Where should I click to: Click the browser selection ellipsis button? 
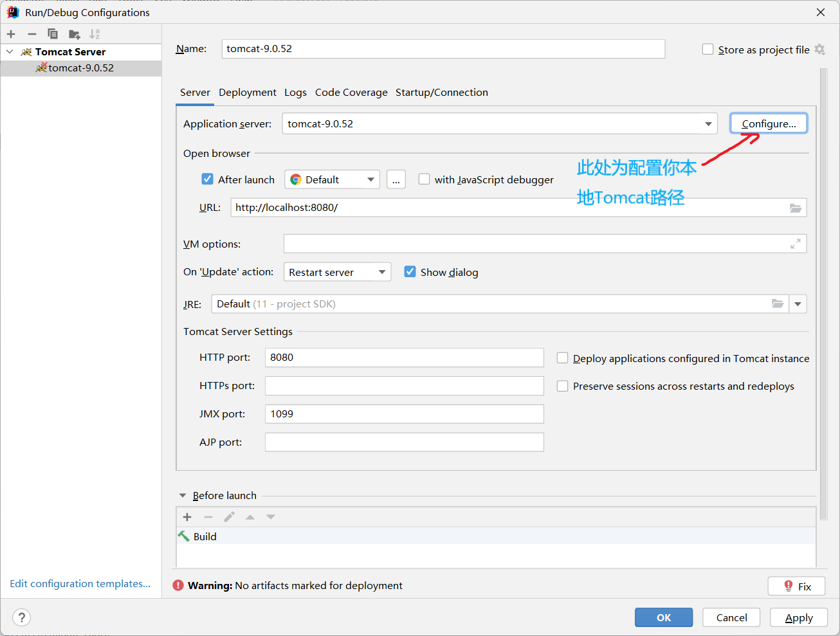[396, 179]
